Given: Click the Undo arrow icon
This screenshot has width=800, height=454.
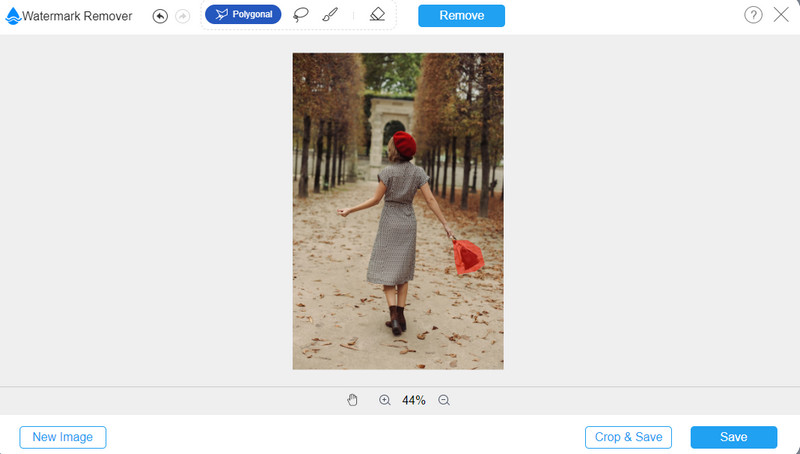Looking at the screenshot, I should click(160, 16).
